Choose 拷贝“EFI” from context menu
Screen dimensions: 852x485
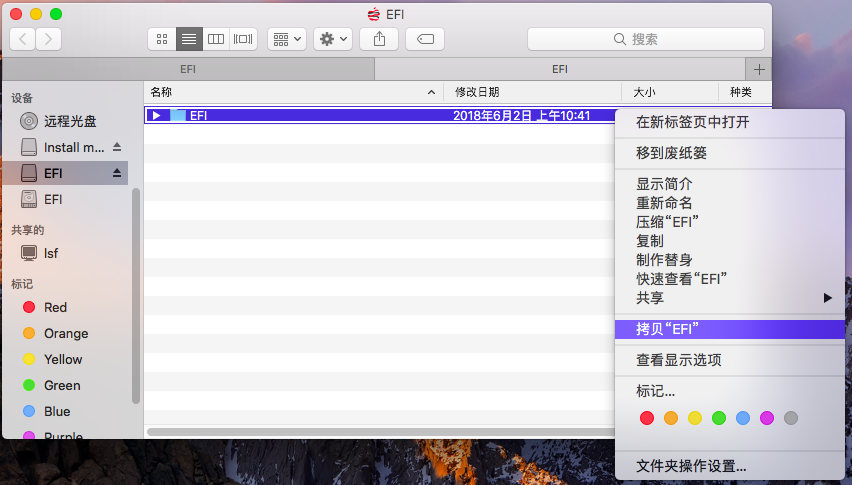tap(730, 329)
